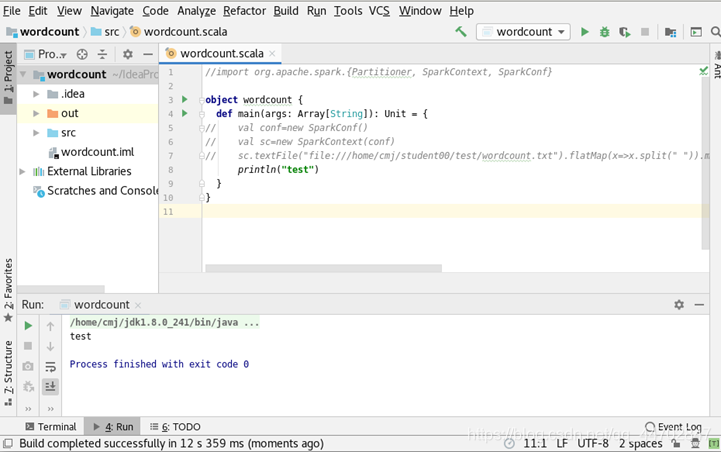Viewport: 721px width, 453px height.
Task: Click run gutter arrow on line 4
Action: point(184,113)
